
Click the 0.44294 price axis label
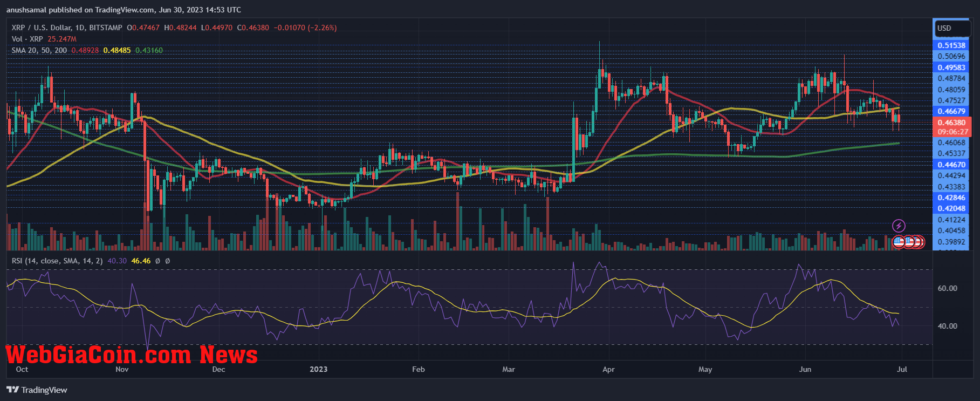point(951,175)
